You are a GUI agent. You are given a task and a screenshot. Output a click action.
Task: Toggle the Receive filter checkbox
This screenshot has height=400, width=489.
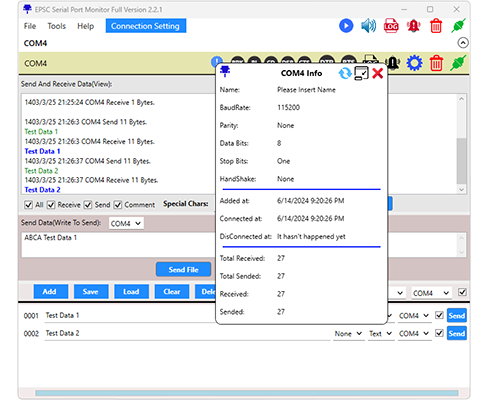(x=51, y=205)
